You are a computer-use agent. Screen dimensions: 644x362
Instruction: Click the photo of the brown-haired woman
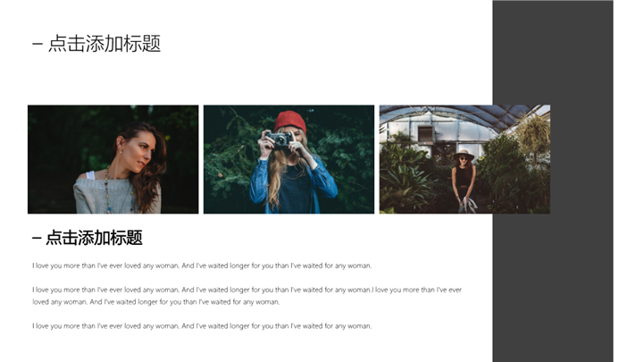[x=113, y=159]
